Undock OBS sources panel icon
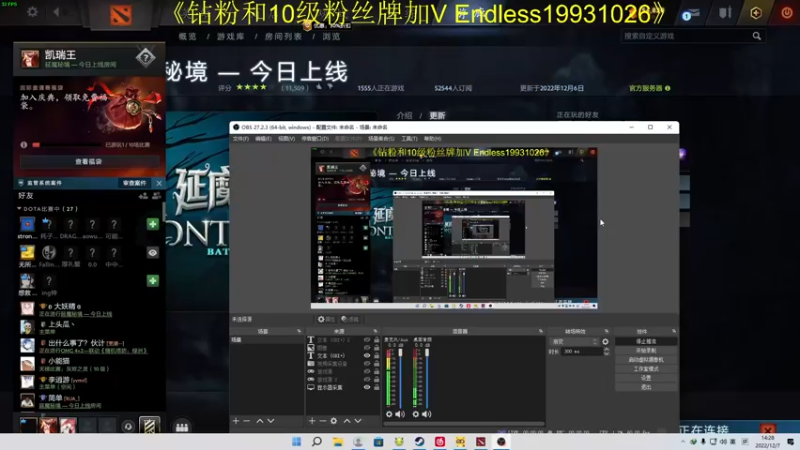Image resolution: width=800 pixels, height=450 pixels. click(375, 331)
